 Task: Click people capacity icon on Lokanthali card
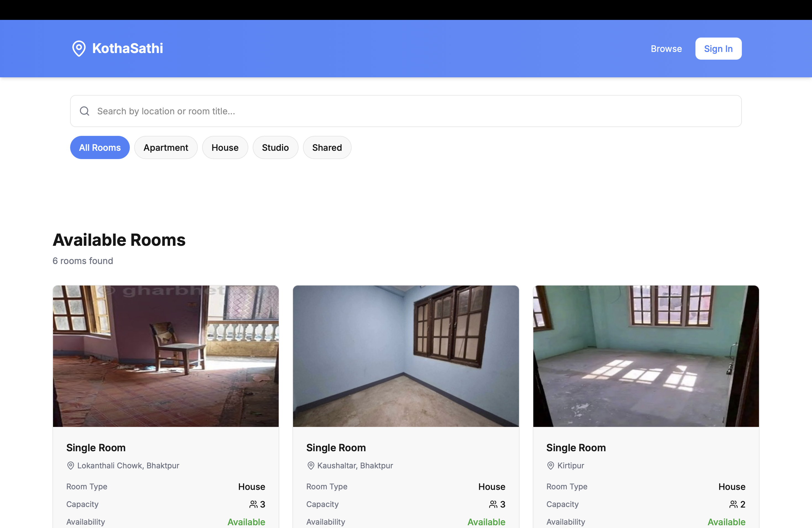(x=253, y=504)
